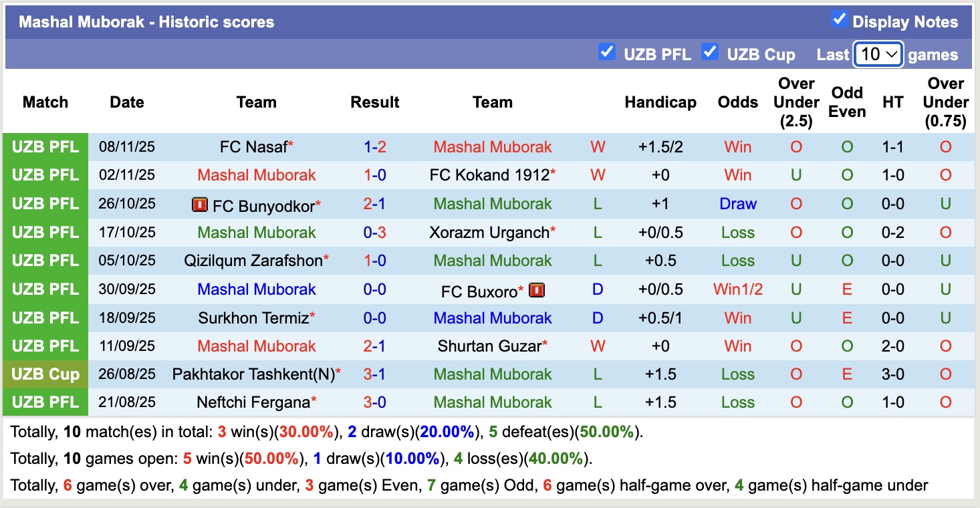Click the Neftchi Fergana team name

tap(253, 402)
